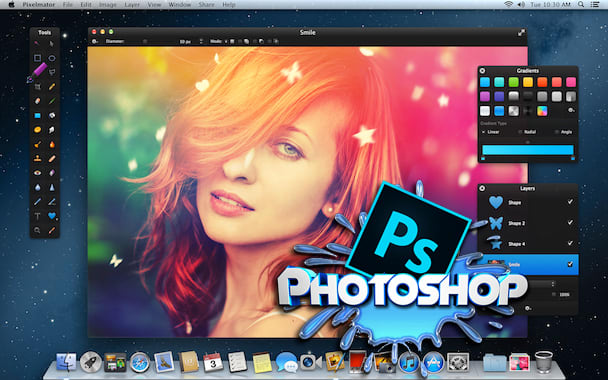Open the Layers panel gear menu
This screenshot has height=380, width=608.
[528, 308]
